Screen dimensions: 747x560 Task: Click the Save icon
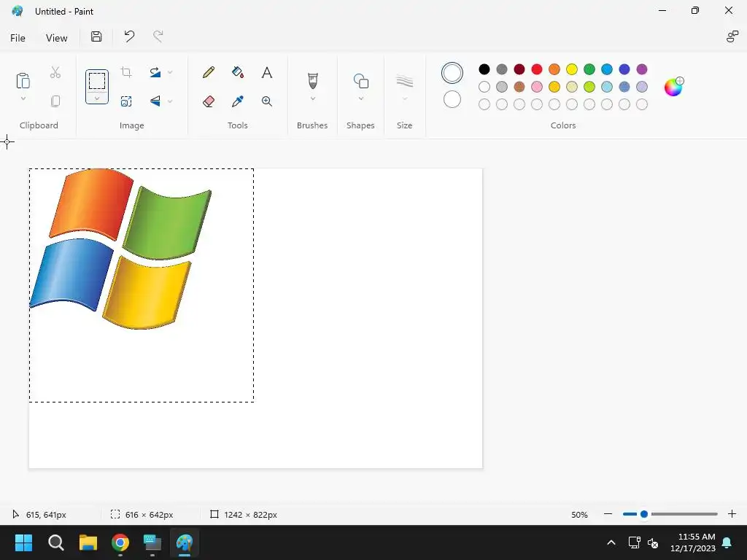click(x=96, y=36)
